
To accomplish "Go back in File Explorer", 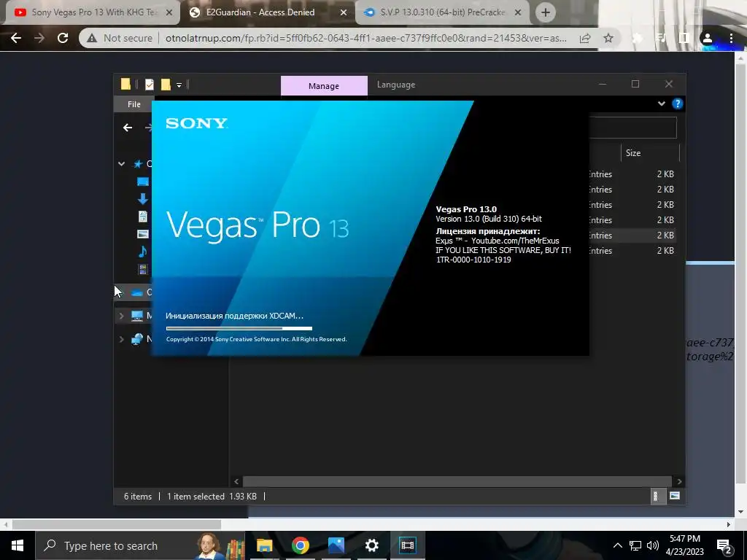I will [x=127, y=128].
